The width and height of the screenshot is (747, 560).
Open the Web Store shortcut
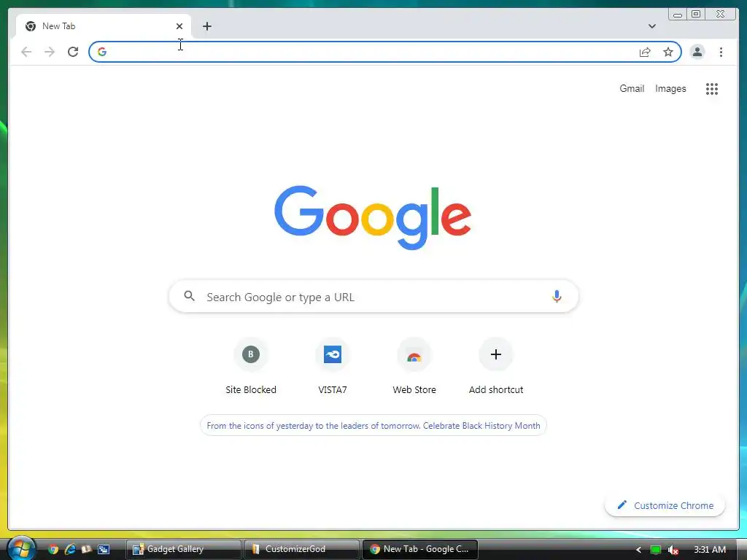click(414, 366)
